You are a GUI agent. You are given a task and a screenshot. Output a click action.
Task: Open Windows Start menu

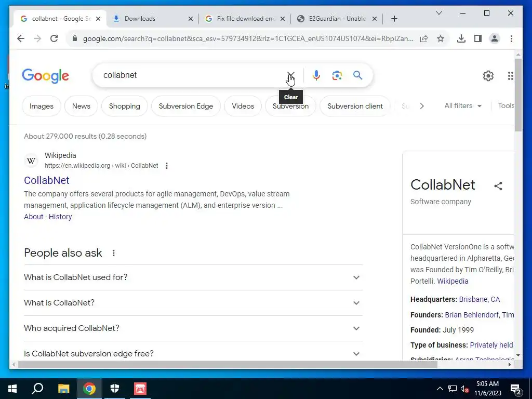tap(12, 389)
